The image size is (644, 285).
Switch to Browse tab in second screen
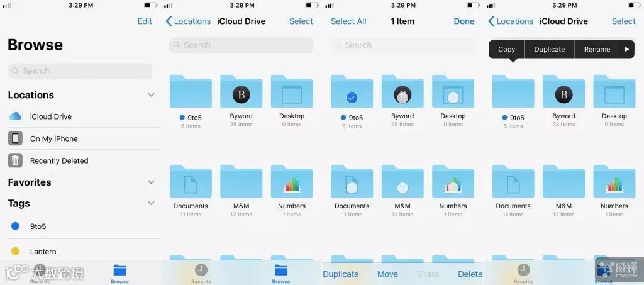(281, 274)
